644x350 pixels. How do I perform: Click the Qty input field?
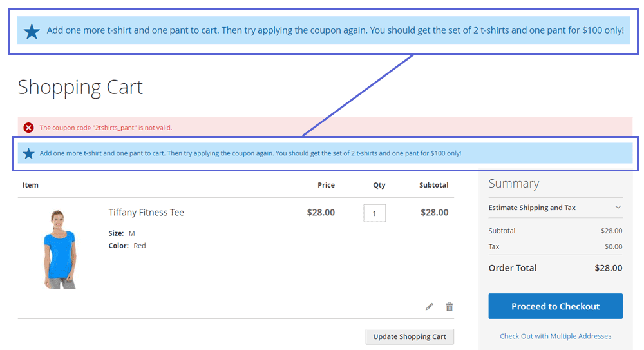point(374,213)
